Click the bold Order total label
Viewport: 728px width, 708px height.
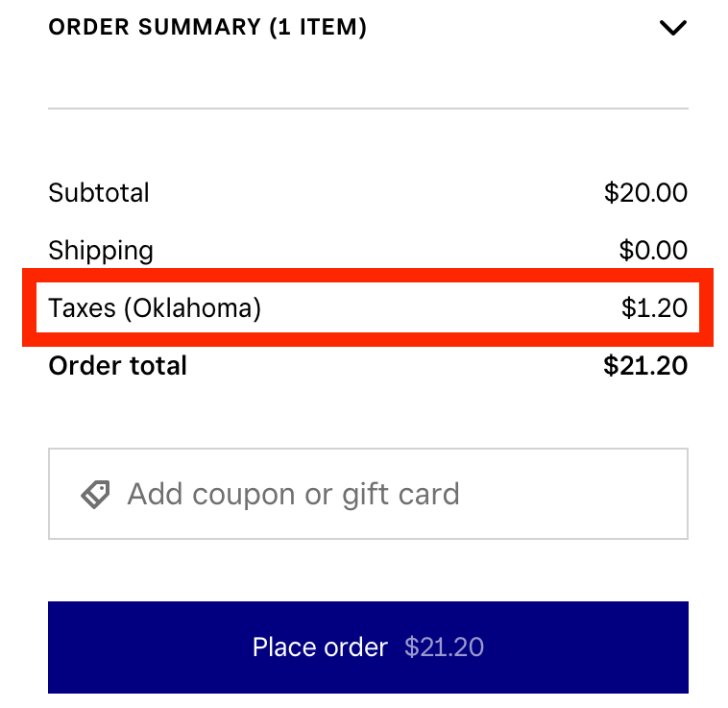click(117, 365)
